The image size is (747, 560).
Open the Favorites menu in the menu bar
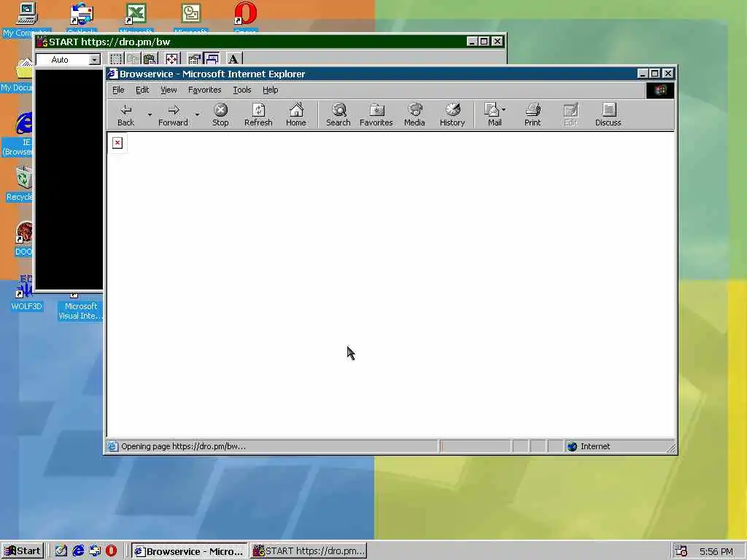[x=204, y=90]
